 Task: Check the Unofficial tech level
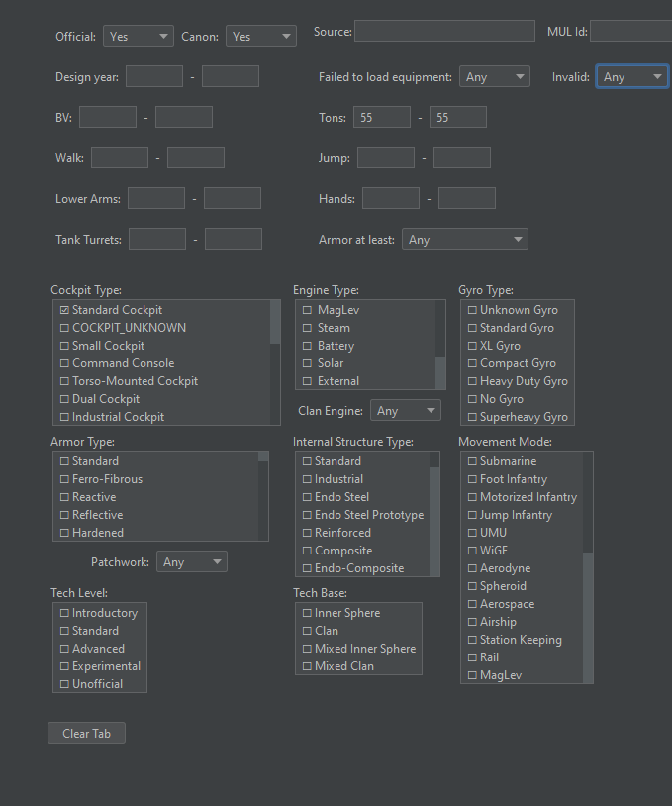coord(64,684)
